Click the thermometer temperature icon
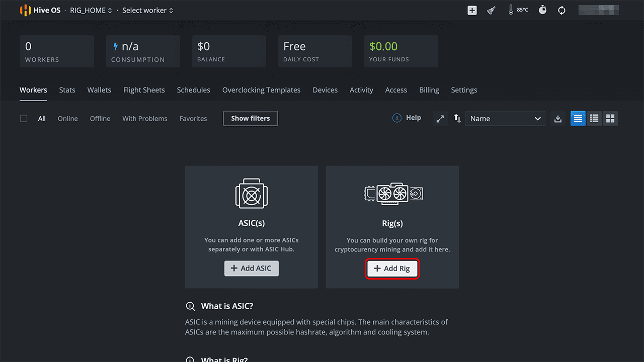 [511, 10]
